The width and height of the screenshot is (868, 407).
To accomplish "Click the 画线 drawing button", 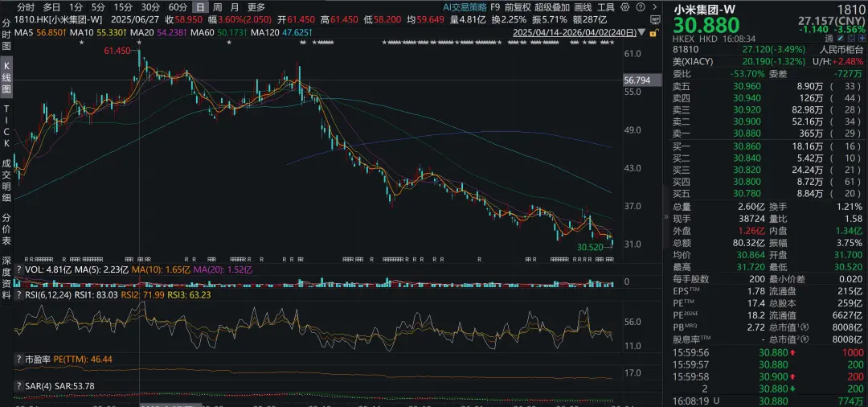I will [583, 7].
